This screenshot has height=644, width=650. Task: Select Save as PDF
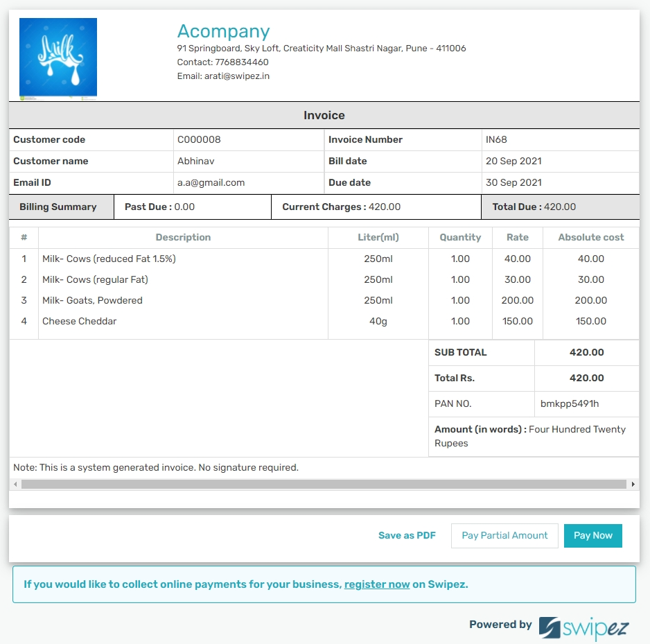pyautogui.click(x=407, y=535)
